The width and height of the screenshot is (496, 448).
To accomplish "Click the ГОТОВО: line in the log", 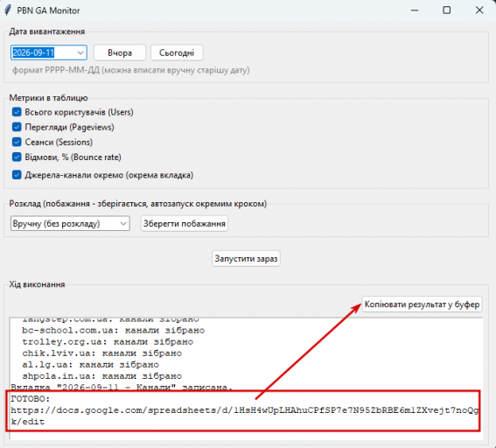I will click(x=31, y=398).
